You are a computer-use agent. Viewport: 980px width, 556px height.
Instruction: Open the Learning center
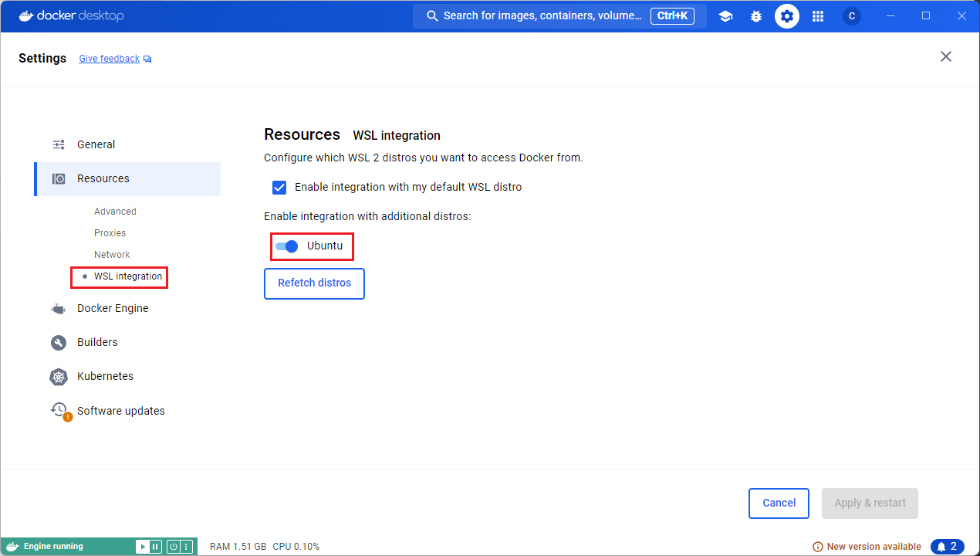(725, 15)
